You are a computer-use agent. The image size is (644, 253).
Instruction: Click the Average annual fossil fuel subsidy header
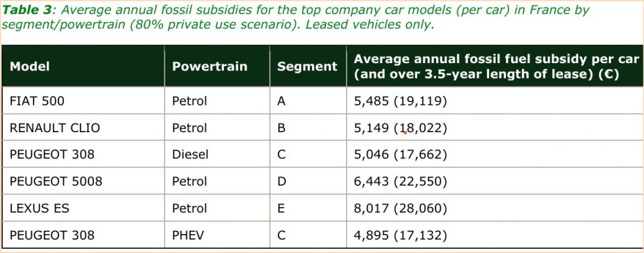(496, 67)
